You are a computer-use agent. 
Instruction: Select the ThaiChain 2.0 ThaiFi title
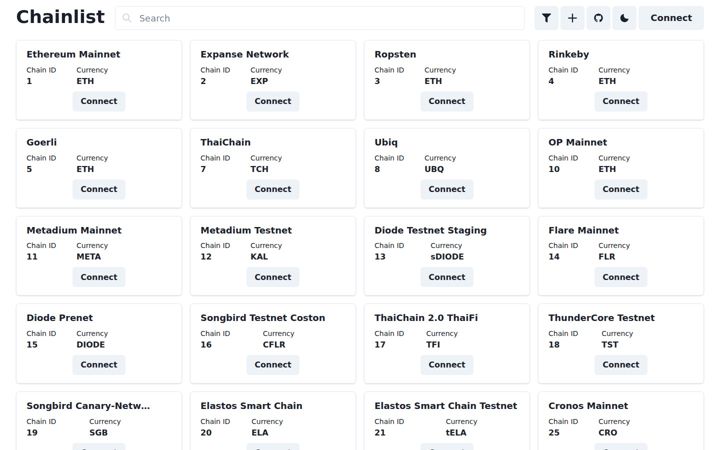[x=426, y=318]
